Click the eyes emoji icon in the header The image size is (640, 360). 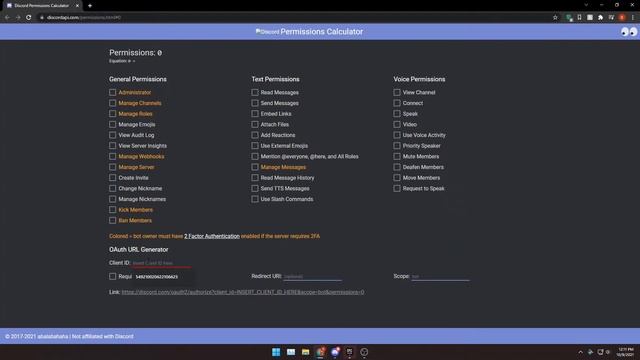pos(629,32)
